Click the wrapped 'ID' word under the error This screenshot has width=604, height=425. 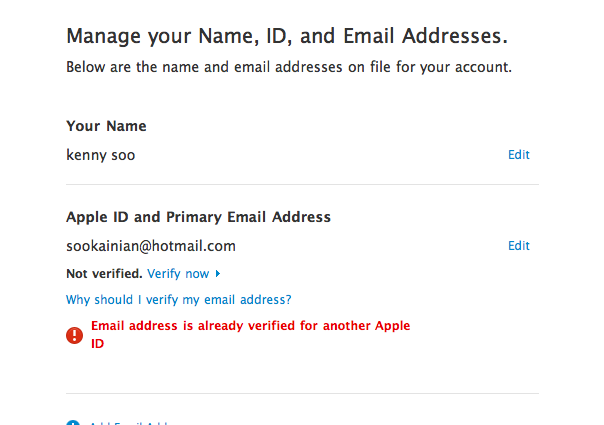(x=98, y=343)
